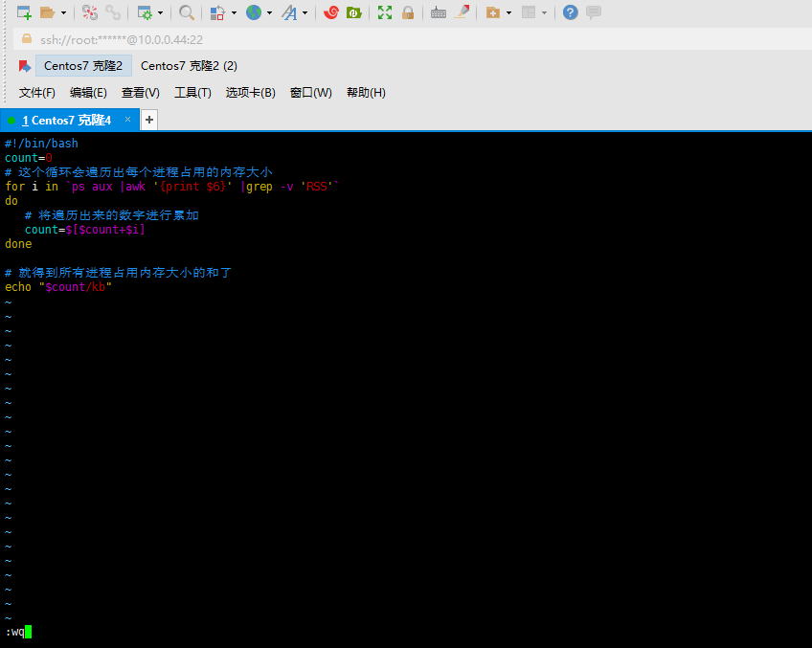
Task: Add a new tab with plus button
Action: [x=149, y=120]
